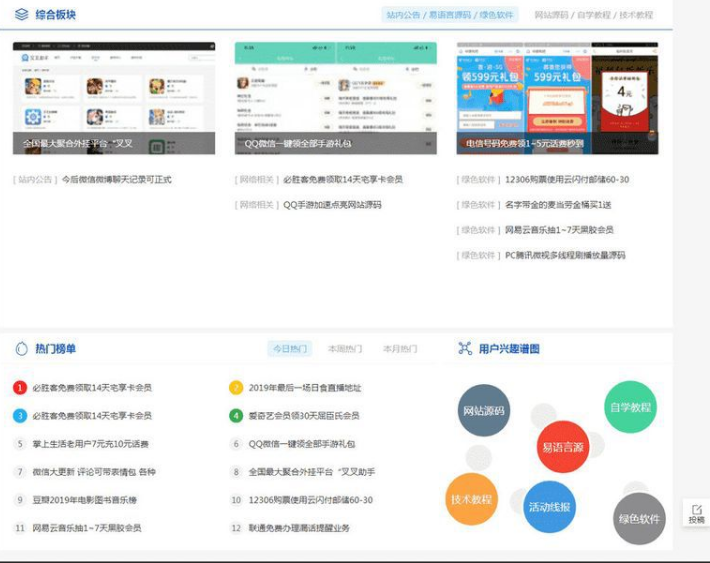Viewport: 710px width, 563px height.
Task: Click the 用户兴趣谱图 network icon
Action: [465, 349]
